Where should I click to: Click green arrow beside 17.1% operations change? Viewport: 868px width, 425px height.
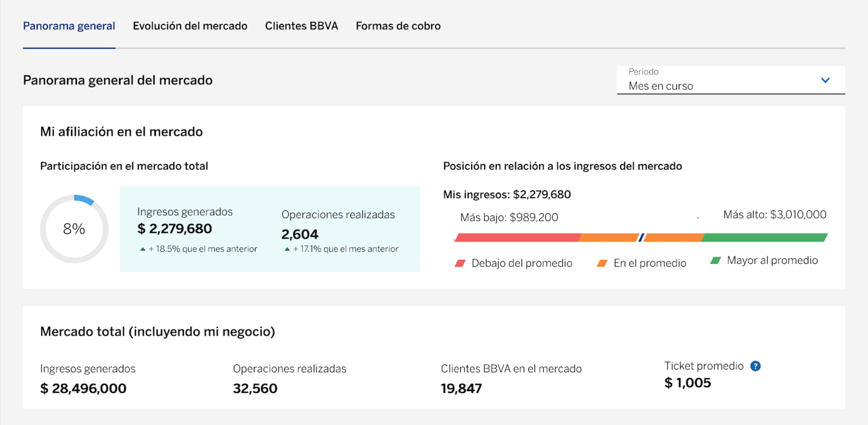coord(287,249)
